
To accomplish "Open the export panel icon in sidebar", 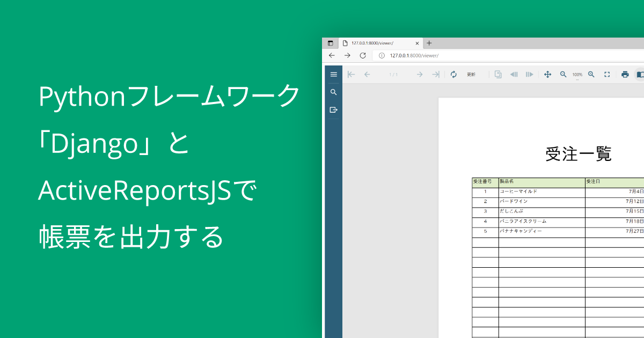I will click(333, 110).
